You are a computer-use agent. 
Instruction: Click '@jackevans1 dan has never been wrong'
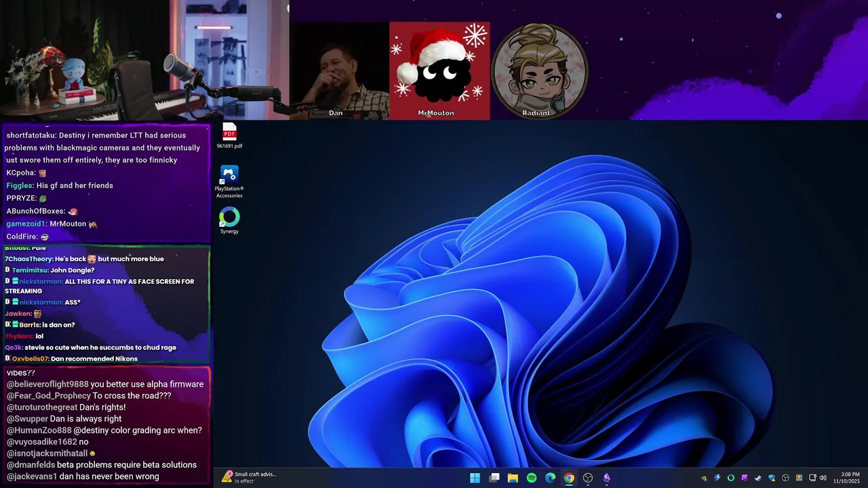(x=82, y=476)
